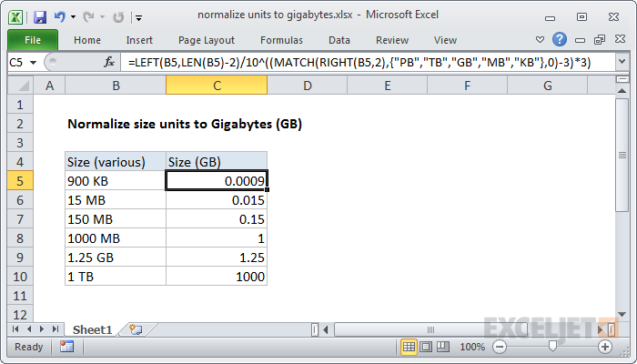Viewport: 637px width, 364px height.
Task: Close the workbook window with ribbon X
Action: [620, 39]
